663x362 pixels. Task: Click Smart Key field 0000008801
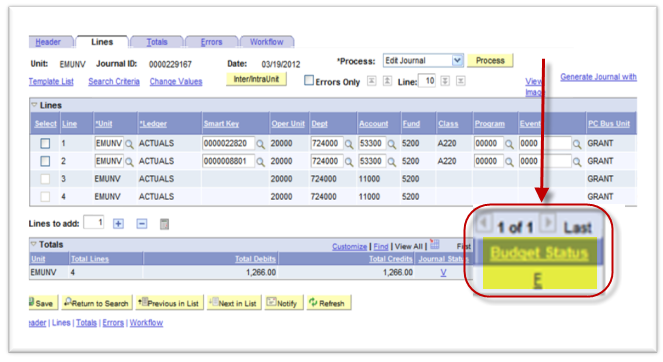[x=228, y=161]
